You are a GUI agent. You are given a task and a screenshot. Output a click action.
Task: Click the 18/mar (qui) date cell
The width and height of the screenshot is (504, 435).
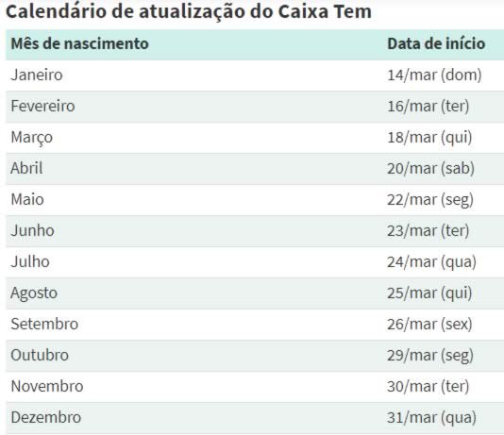point(429,137)
